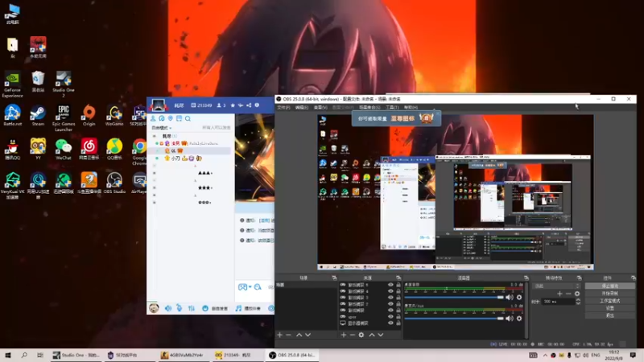Viewport: 644px width, 362px height.
Task: Open OBS 帮助(H) menu
Action: click(411, 108)
